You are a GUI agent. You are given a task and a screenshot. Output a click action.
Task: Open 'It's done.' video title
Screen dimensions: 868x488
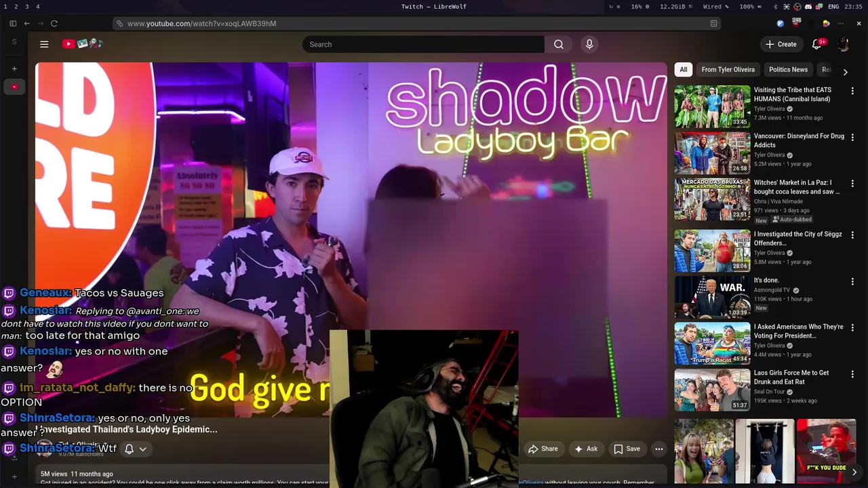766,281
